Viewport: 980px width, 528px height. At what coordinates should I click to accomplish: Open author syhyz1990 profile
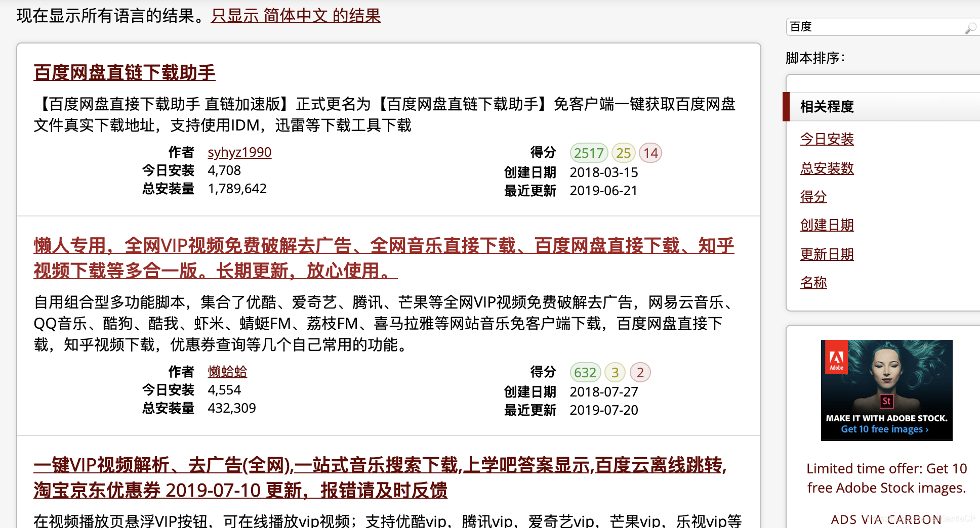click(x=239, y=152)
